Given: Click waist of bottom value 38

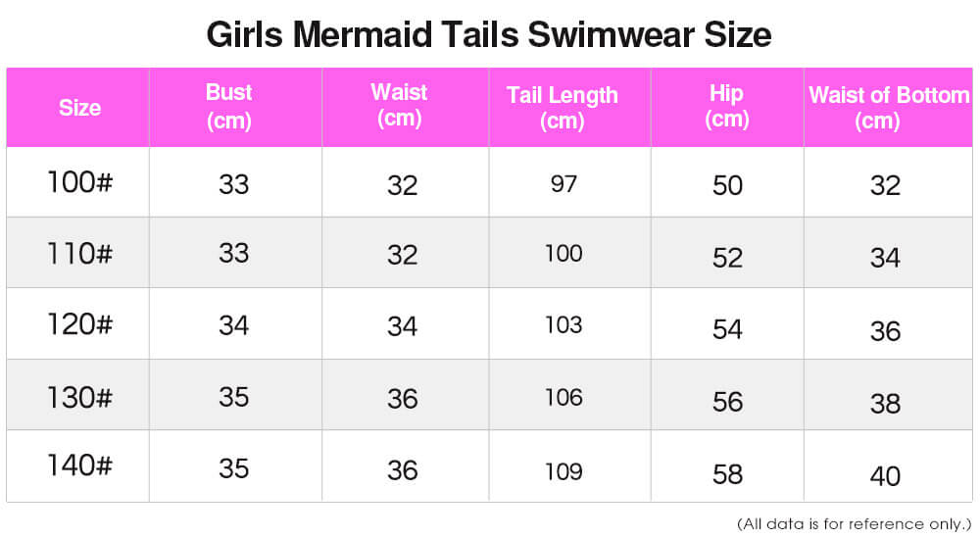Looking at the screenshot, I should tap(885, 404).
